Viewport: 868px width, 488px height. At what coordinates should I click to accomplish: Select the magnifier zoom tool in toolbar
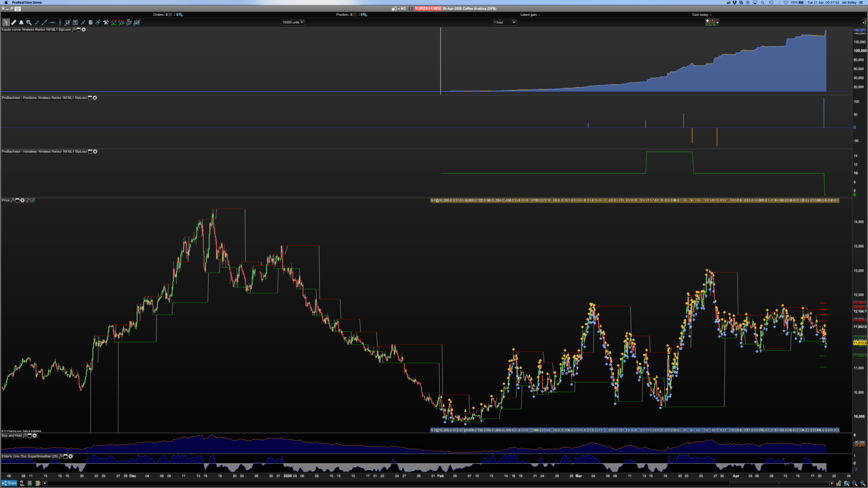click(29, 22)
